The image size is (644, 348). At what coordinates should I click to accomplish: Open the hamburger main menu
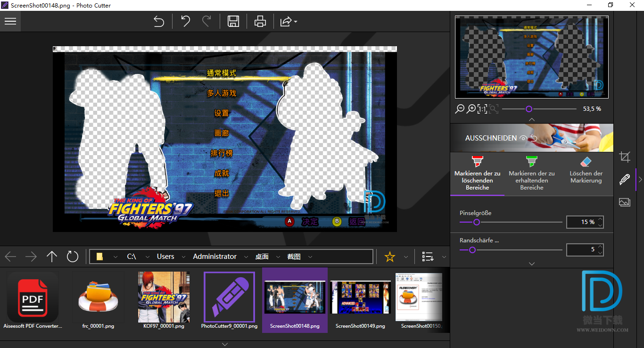click(10, 21)
